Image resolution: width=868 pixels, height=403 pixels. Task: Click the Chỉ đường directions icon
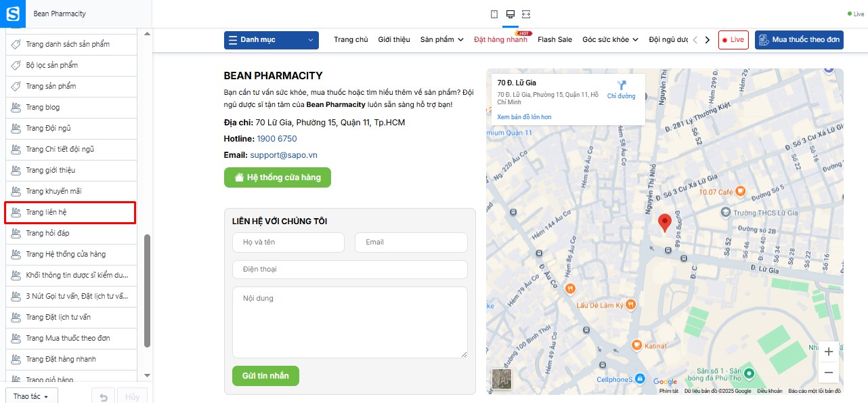point(622,85)
